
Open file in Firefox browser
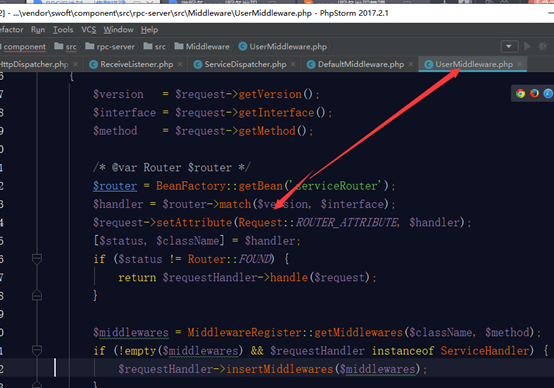coord(534,93)
